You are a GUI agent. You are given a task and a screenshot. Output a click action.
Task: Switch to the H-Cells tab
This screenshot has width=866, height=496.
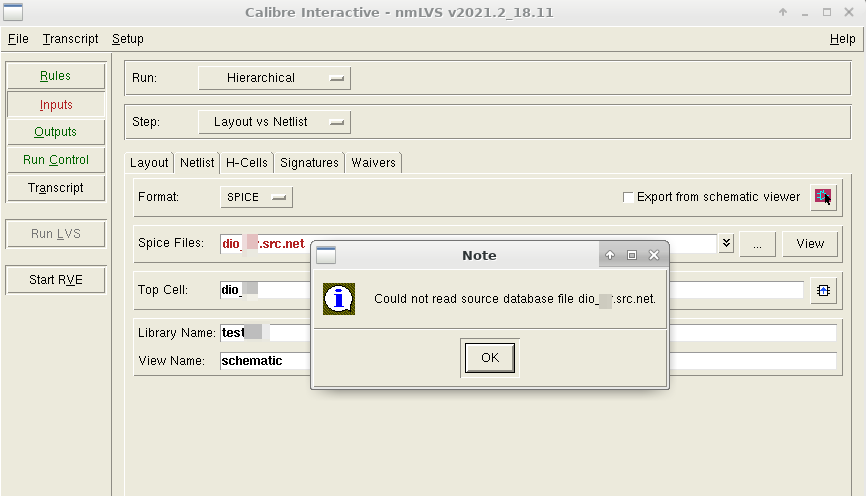247,163
